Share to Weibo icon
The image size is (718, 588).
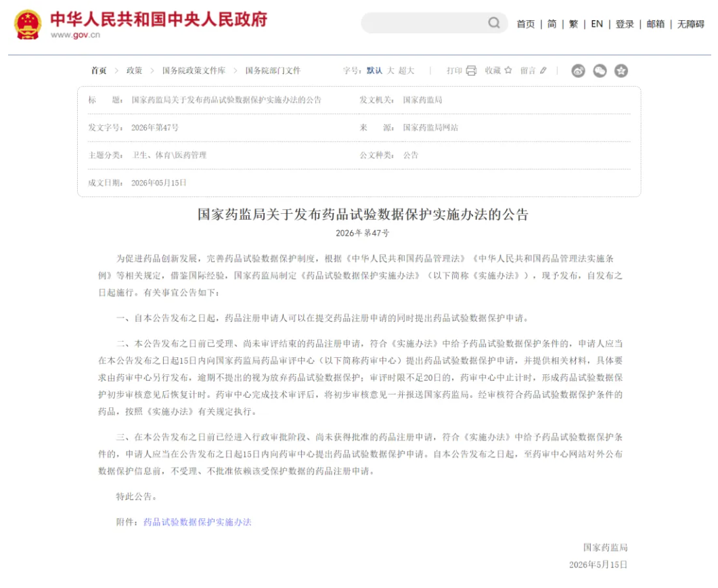point(579,70)
